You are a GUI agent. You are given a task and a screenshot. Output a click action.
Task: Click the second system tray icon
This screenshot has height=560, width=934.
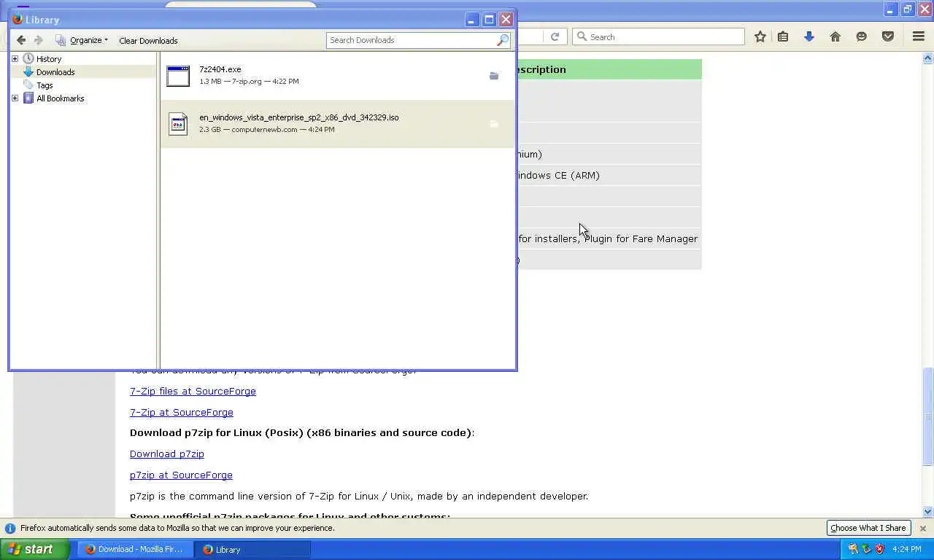(x=866, y=549)
